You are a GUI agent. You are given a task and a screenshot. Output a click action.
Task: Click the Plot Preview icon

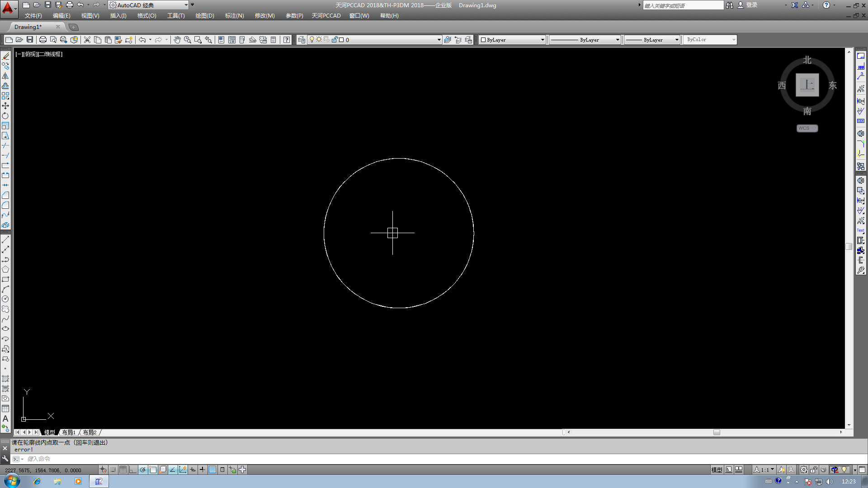(x=53, y=40)
